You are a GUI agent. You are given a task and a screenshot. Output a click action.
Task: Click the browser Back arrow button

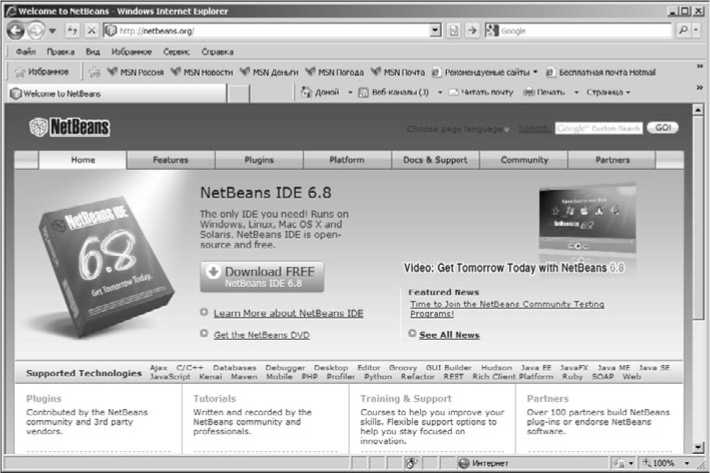(x=15, y=31)
